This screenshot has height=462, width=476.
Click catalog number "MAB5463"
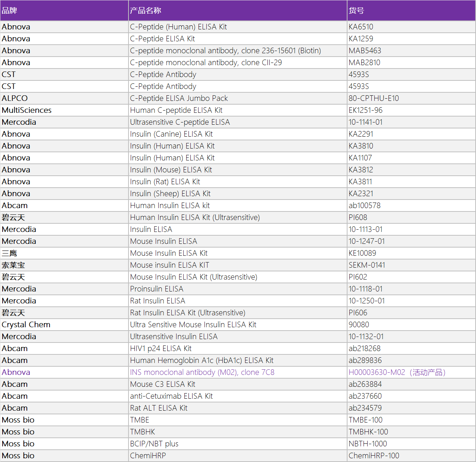click(365, 51)
